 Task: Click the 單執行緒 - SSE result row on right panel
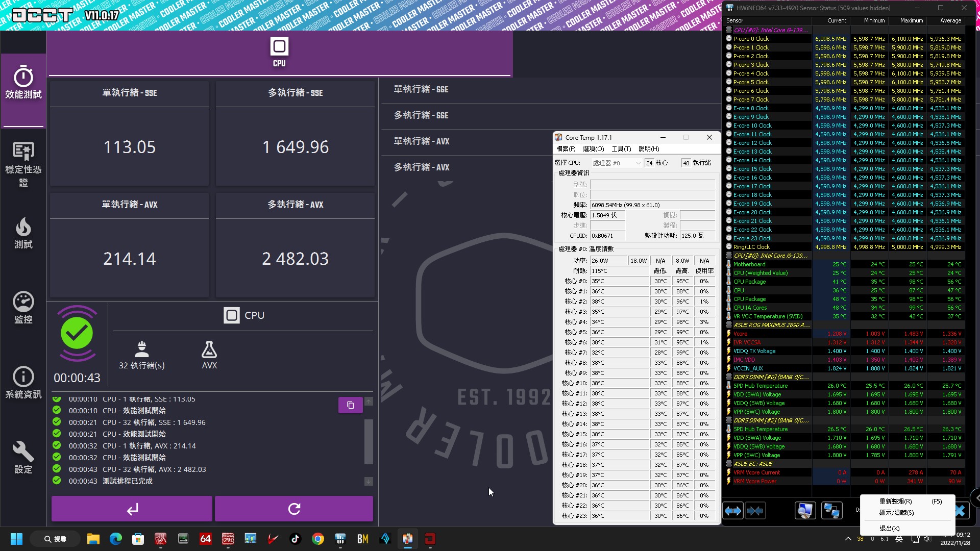pyautogui.click(x=550, y=89)
